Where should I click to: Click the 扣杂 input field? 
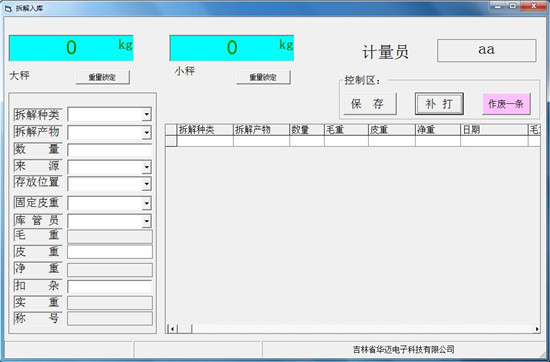(109, 286)
